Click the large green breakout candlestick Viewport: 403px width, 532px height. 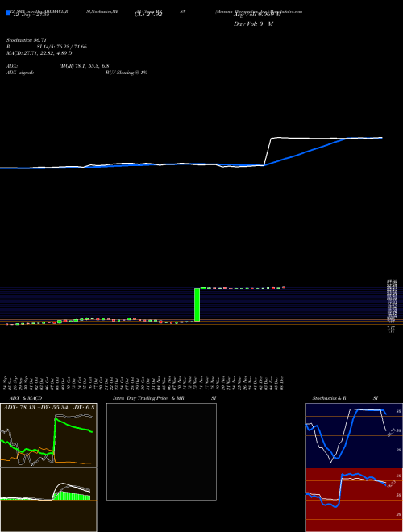pyautogui.click(x=197, y=305)
